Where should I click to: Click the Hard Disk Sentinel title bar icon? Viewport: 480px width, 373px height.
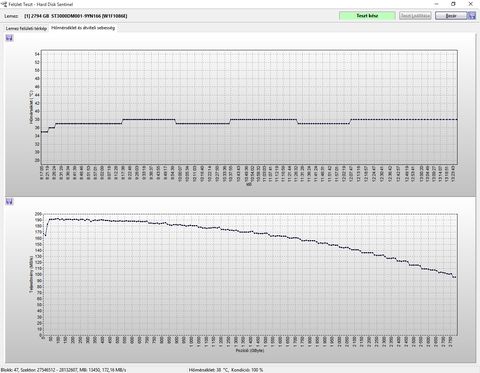click(x=4, y=4)
